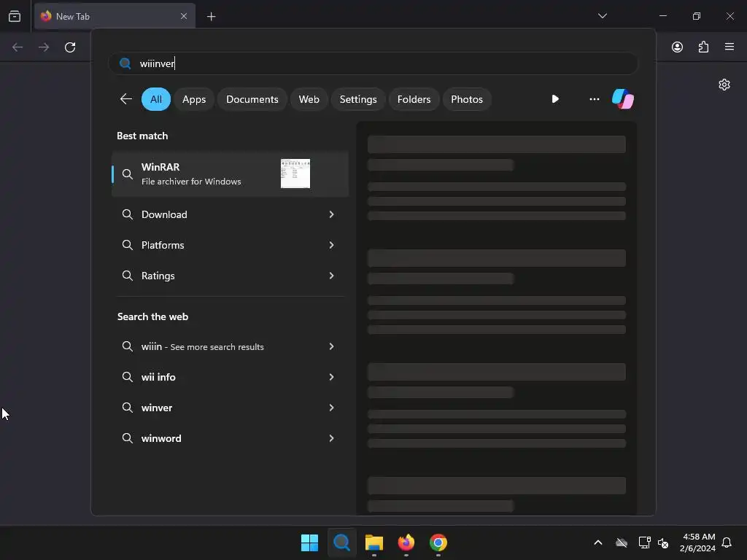Open the Firefox account icon

(677, 47)
